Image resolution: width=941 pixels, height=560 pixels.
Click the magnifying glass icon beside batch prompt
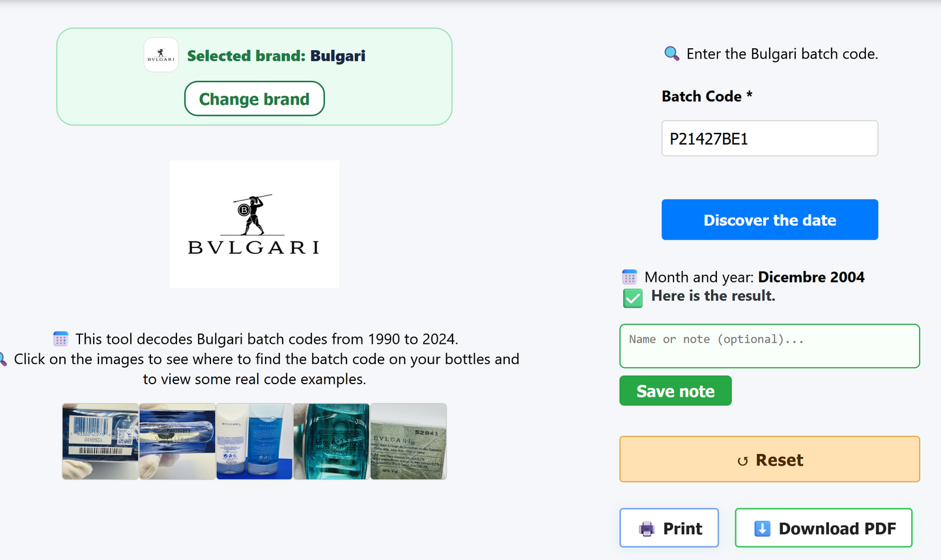[x=671, y=53]
